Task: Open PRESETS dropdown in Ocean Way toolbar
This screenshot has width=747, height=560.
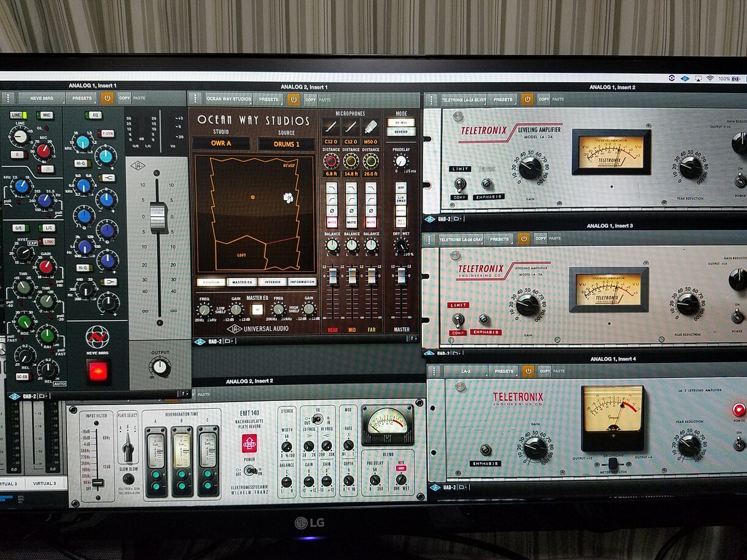Action: (269, 99)
